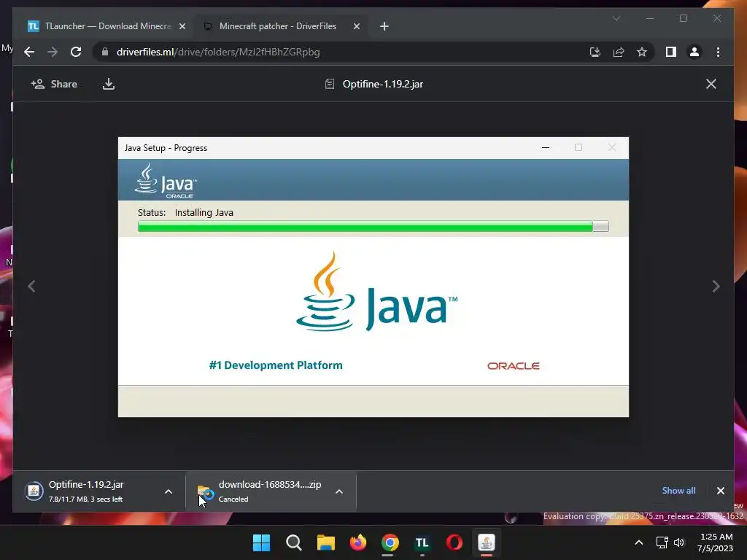The width and height of the screenshot is (747, 560).
Task: Open Opera browser from taskbar
Action: tap(454, 542)
